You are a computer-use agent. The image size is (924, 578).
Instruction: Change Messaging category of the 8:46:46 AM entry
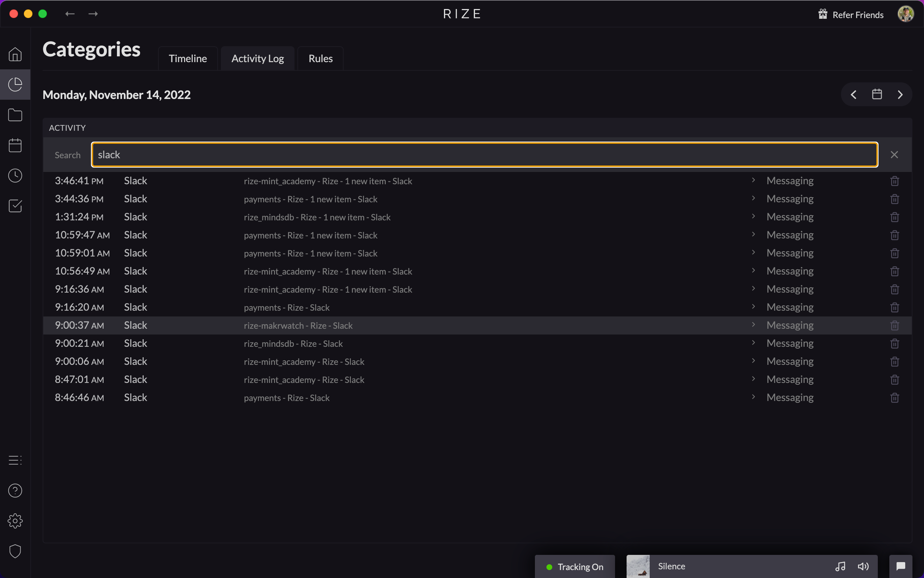[790, 398]
